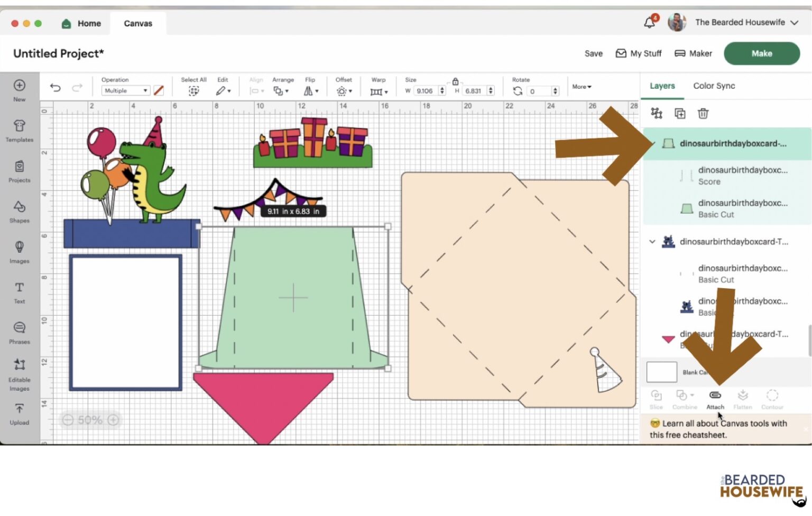Click the Undo arrow icon
This screenshot has height=516, width=812.
56,88
